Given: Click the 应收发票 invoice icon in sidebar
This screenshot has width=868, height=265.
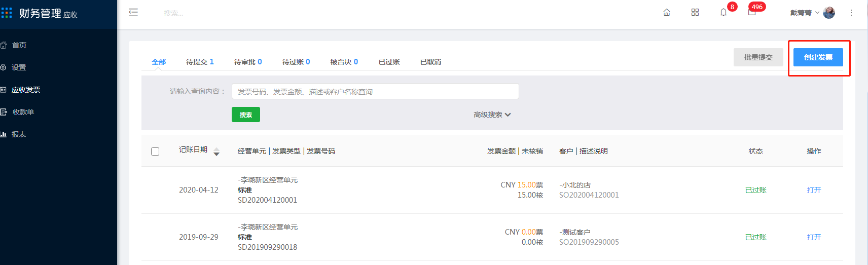Looking at the screenshot, I should pyautogui.click(x=3, y=90).
